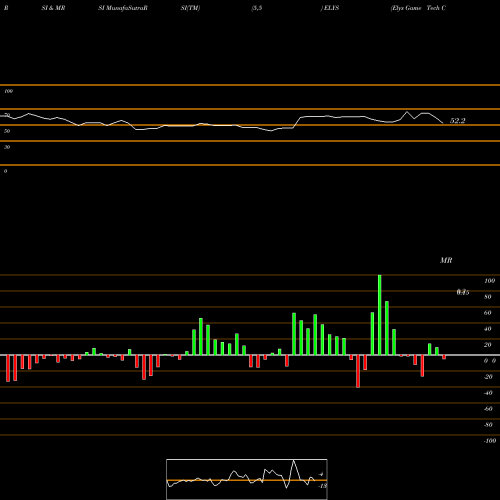Click the RSI scale label 30
Viewport: 500px width, 500px height.
[7, 147]
